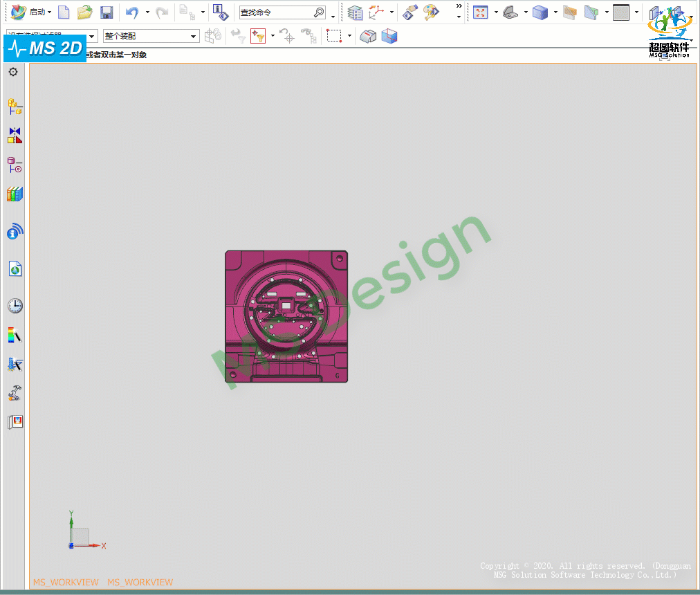Screen dimensions: 700x595
Task: Click the Trimetric view orientation icon
Action: coord(510,12)
